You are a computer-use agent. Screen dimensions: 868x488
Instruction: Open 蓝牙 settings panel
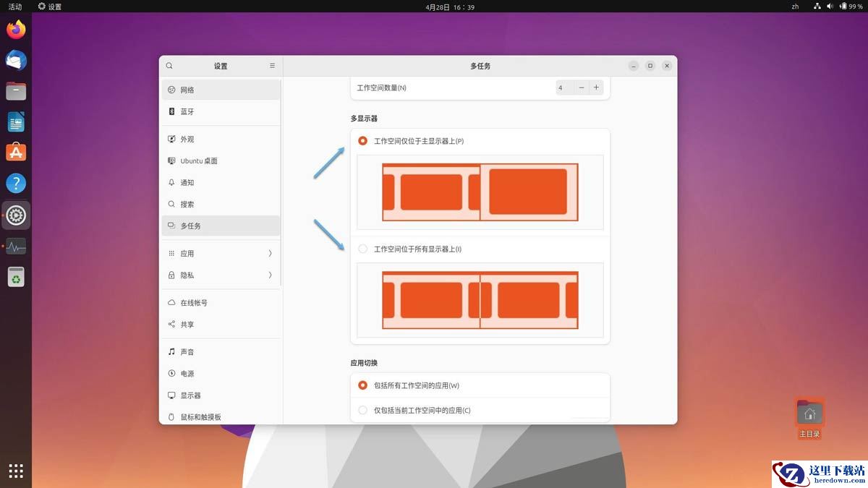pos(221,111)
